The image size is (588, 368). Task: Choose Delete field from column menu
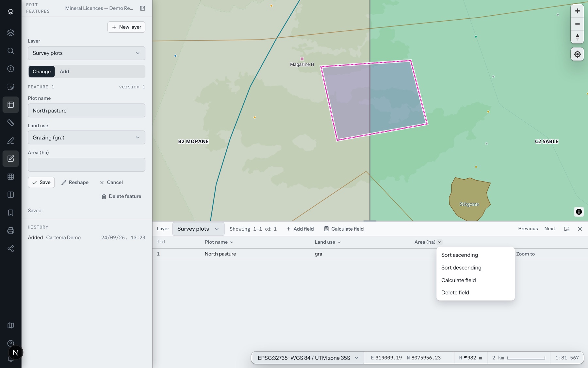tap(475, 293)
